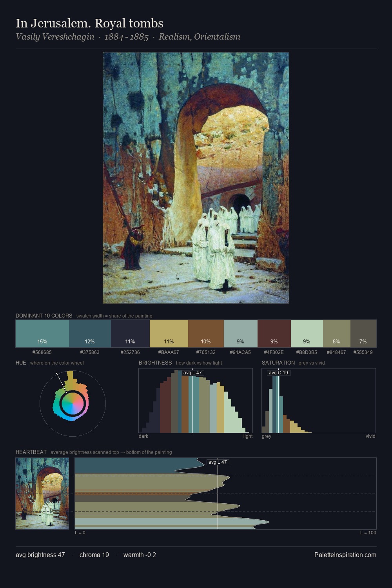
Task: Select the #B8D0B5 pale green swatch
Action: point(307,334)
